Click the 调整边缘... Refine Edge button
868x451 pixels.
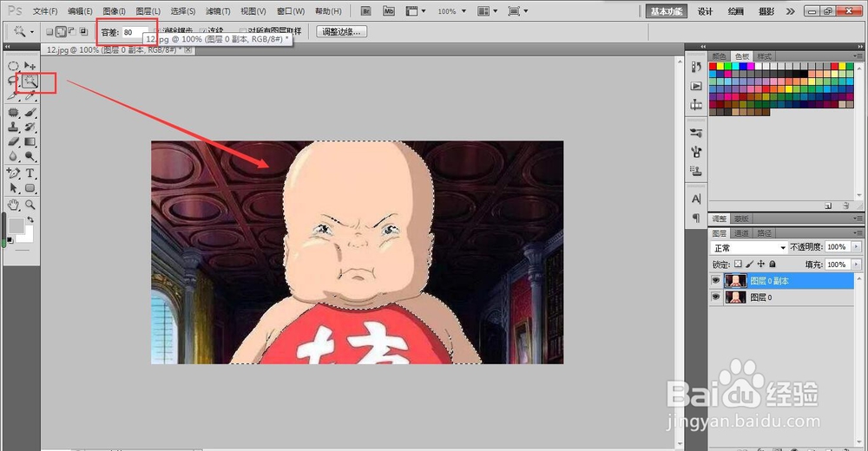pyautogui.click(x=341, y=31)
